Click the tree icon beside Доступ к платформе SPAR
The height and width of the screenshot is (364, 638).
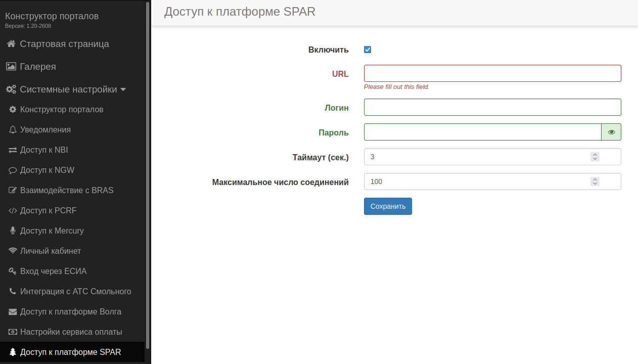coord(13,352)
